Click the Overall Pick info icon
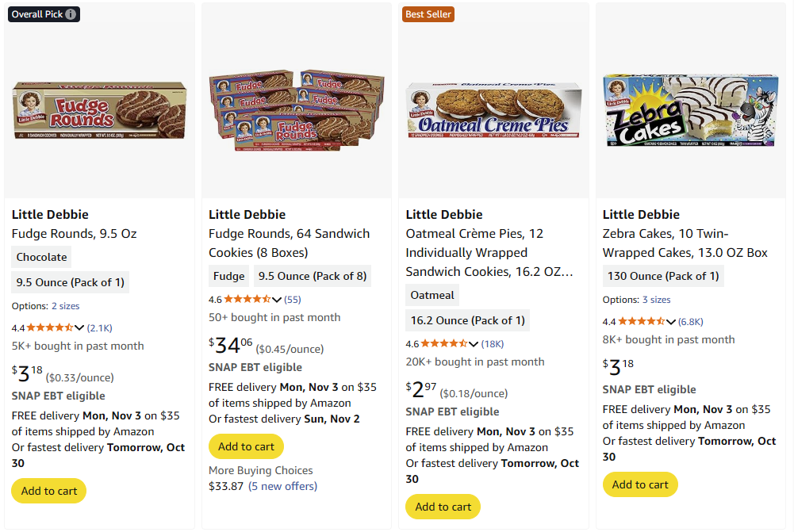The height and width of the screenshot is (532, 794). click(x=71, y=14)
